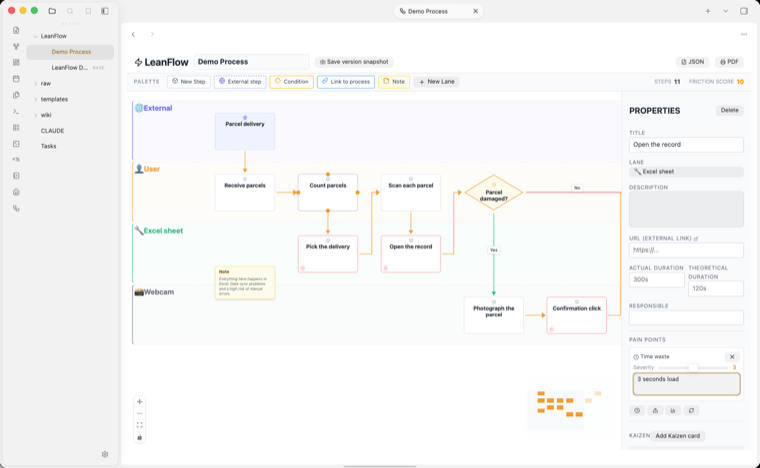
Task: Open the tab list chevron dropdown
Action: (726, 11)
